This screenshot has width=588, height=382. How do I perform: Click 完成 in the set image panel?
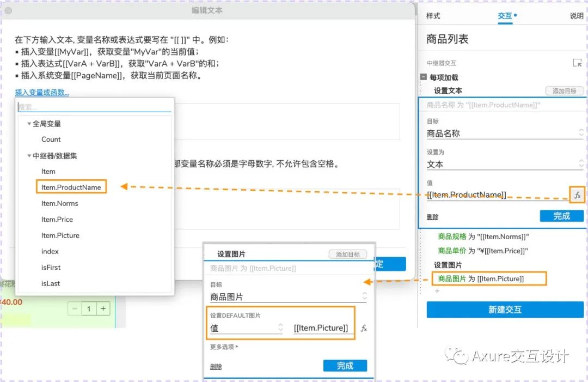(x=345, y=366)
